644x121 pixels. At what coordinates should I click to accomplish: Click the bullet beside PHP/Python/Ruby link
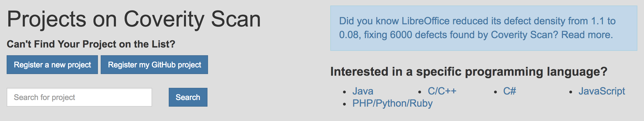[x=344, y=104]
